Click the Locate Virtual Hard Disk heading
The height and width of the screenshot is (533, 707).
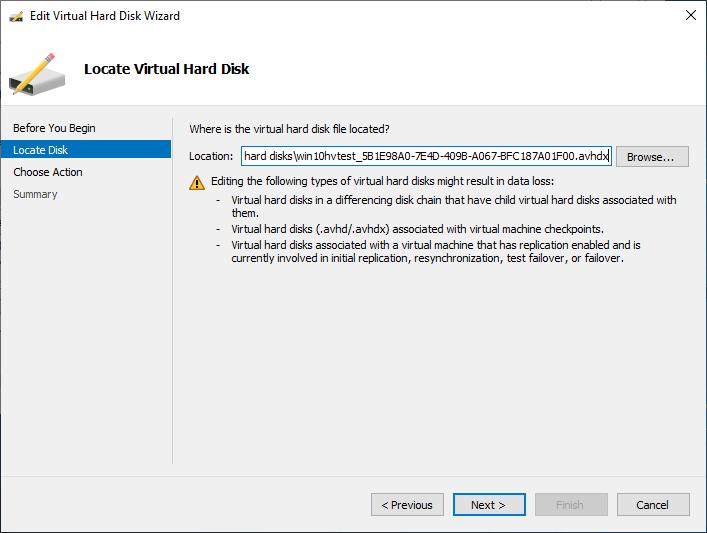166,69
